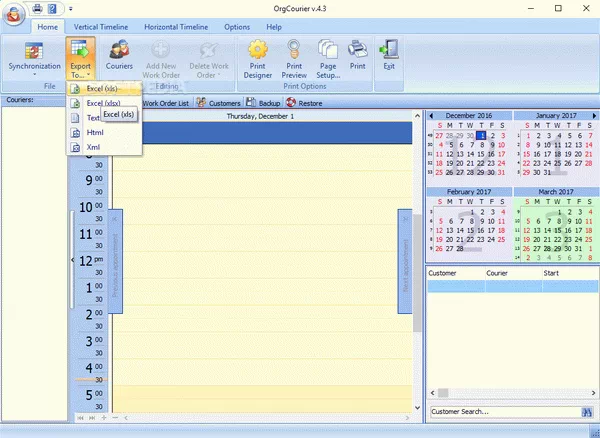Viewport: 600px width, 438px height.
Task: Choose Excel (xls) from export menu
Action: 103,88
